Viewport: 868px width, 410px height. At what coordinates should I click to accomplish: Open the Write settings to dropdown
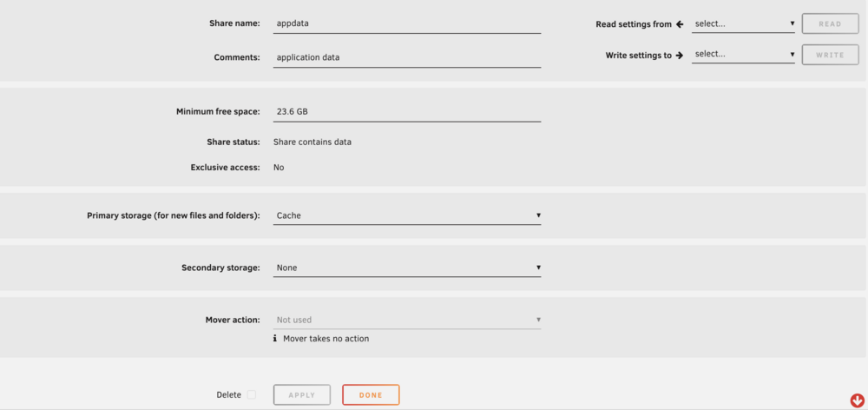(743, 55)
